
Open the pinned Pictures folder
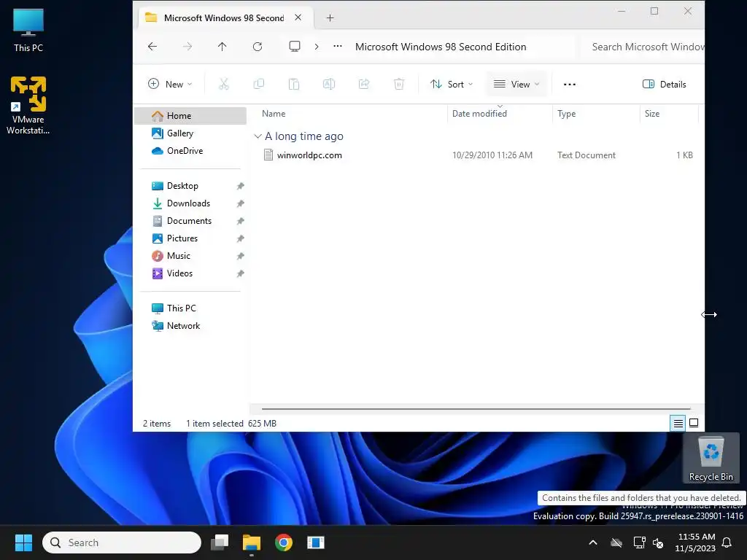(x=190, y=238)
